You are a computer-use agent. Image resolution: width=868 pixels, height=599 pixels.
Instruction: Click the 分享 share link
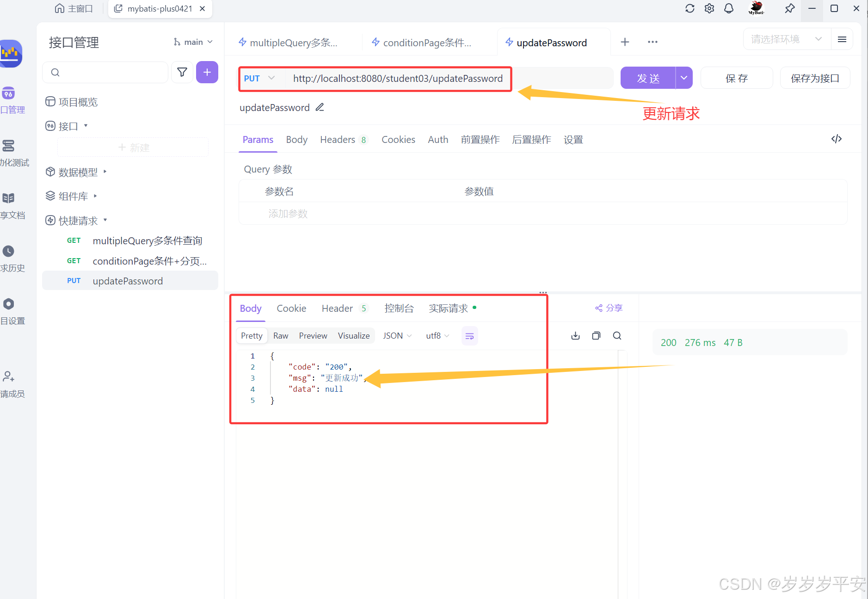(609, 308)
